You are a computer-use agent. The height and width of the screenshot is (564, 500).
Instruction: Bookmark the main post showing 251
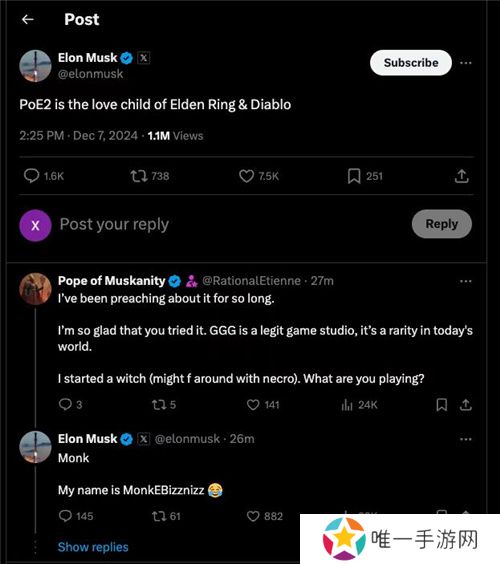365,176
